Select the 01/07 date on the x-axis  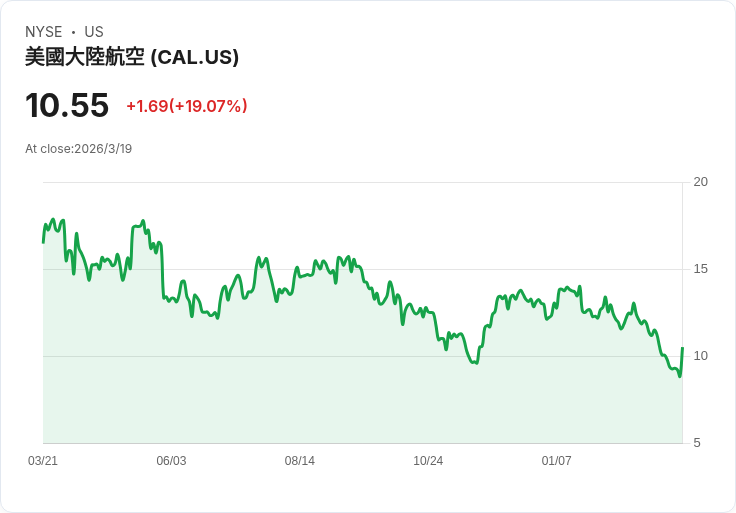(556, 461)
